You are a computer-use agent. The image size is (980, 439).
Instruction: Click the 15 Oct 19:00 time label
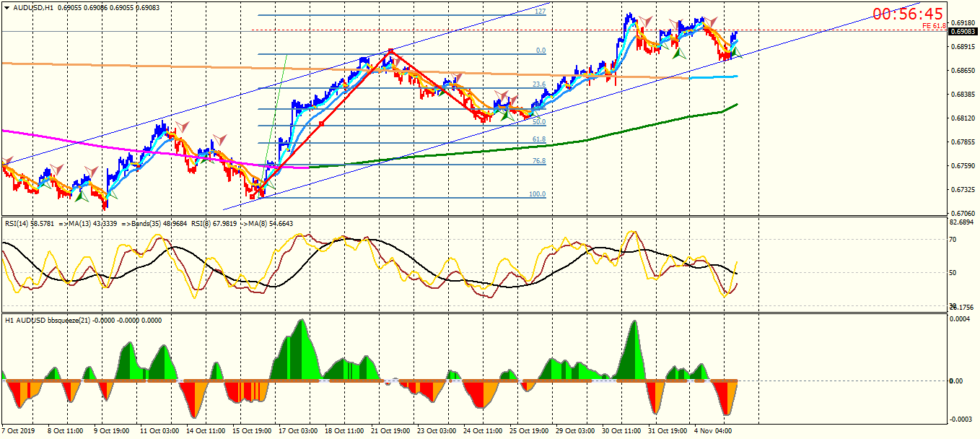(252, 431)
